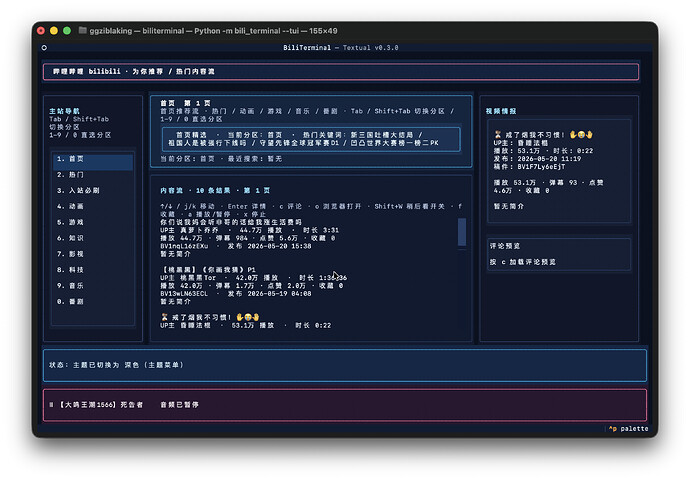Click the hourglass emoji in the 视频情报 panel
Screen dimensions: 690x480
(x=498, y=135)
